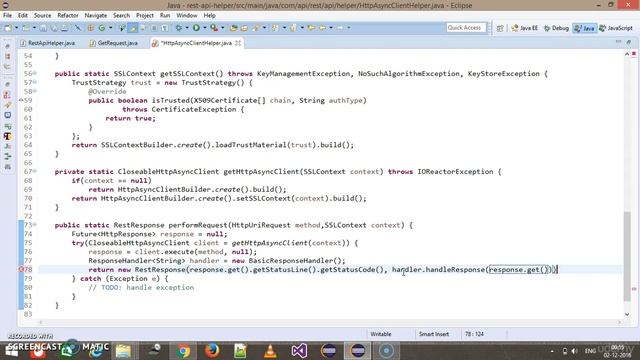Collapse getHttpAsyncClient method at line 67

coord(35,171)
